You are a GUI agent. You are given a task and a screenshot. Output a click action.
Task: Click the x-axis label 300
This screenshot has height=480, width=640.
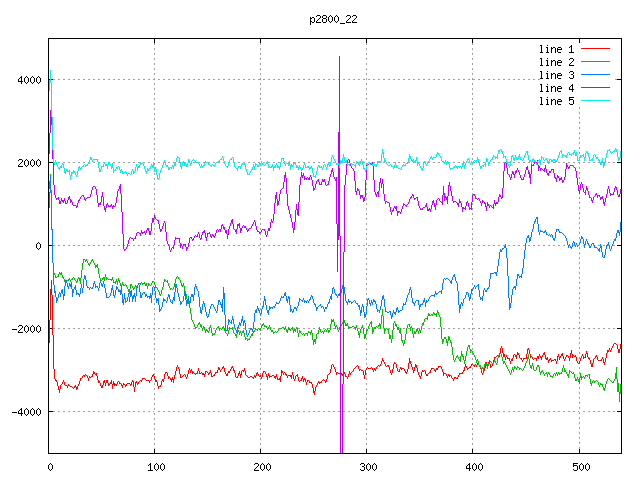(368, 467)
